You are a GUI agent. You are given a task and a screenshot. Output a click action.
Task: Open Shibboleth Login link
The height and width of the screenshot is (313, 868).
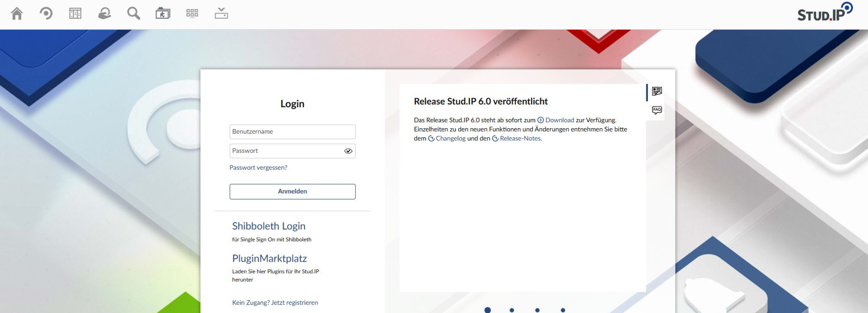(269, 226)
